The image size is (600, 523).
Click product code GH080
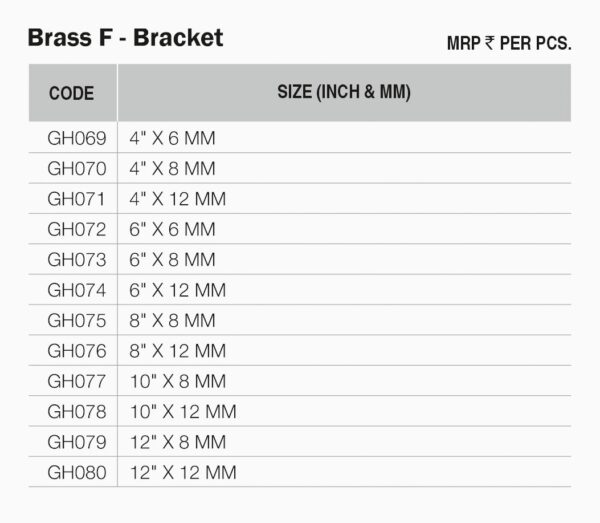(x=76, y=473)
